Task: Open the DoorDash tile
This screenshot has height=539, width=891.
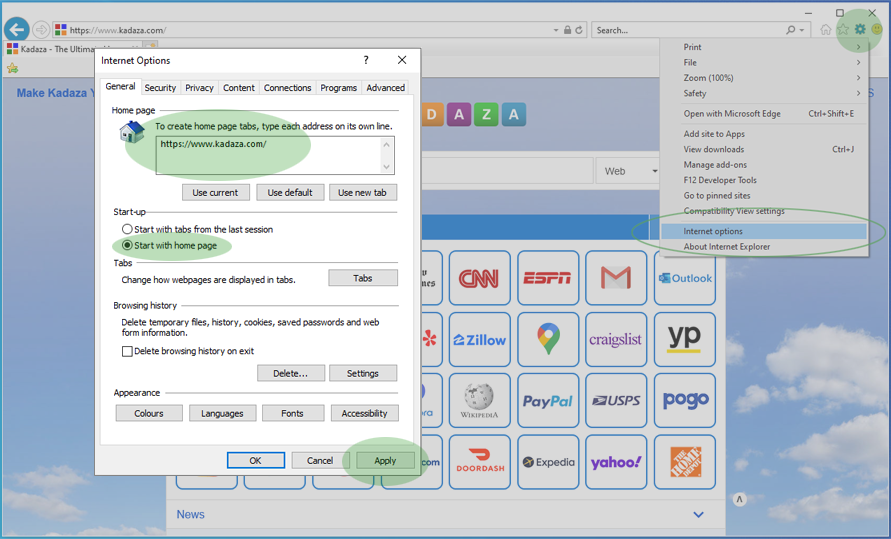Action: click(x=480, y=462)
